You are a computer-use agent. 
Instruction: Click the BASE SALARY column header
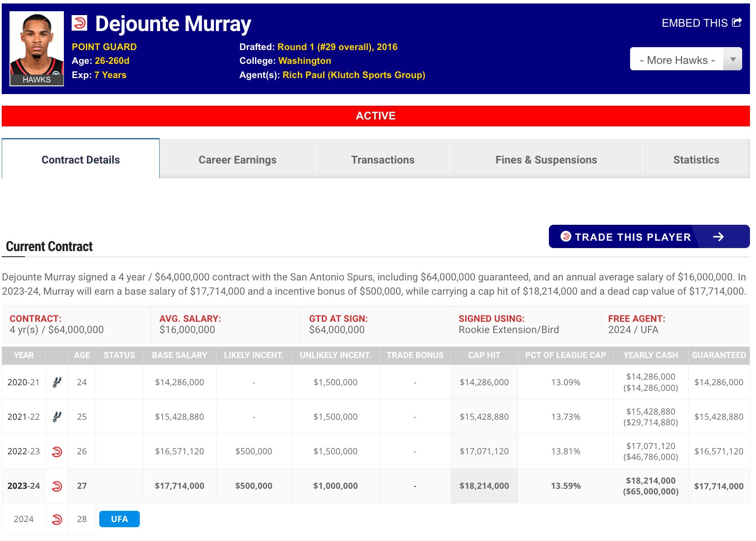[180, 355]
